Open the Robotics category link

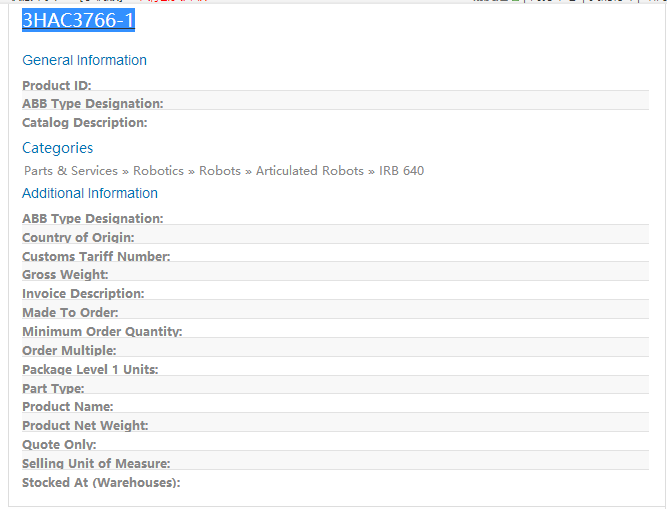coord(158,171)
